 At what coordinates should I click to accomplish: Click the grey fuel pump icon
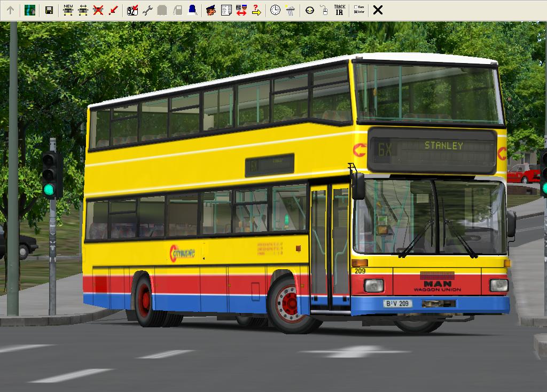click(177, 10)
